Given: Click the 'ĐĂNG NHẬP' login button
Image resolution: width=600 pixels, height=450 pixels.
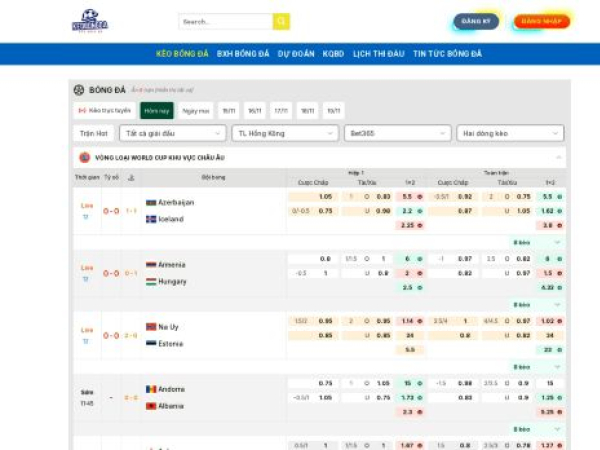Looking at the screenshot, I should [541, 21].
